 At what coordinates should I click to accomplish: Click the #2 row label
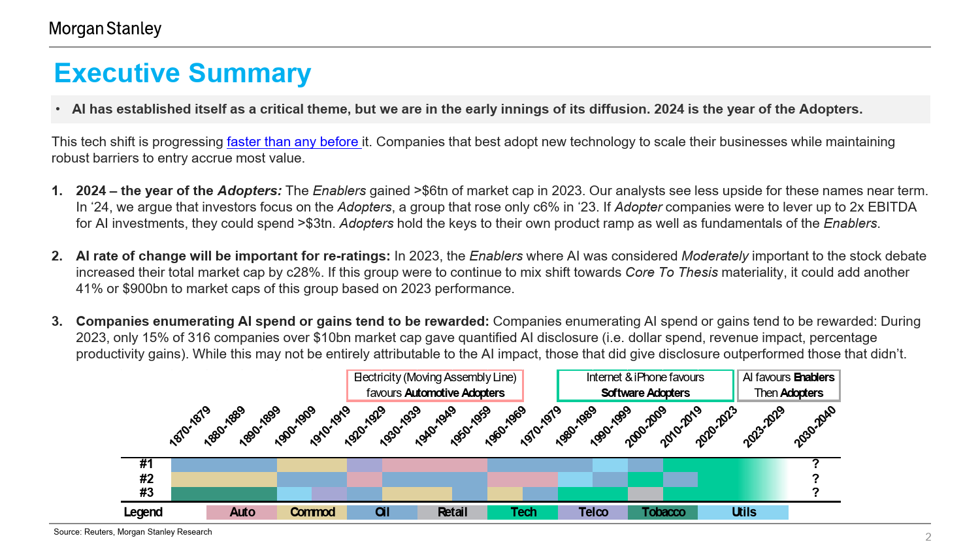point(146,479)
